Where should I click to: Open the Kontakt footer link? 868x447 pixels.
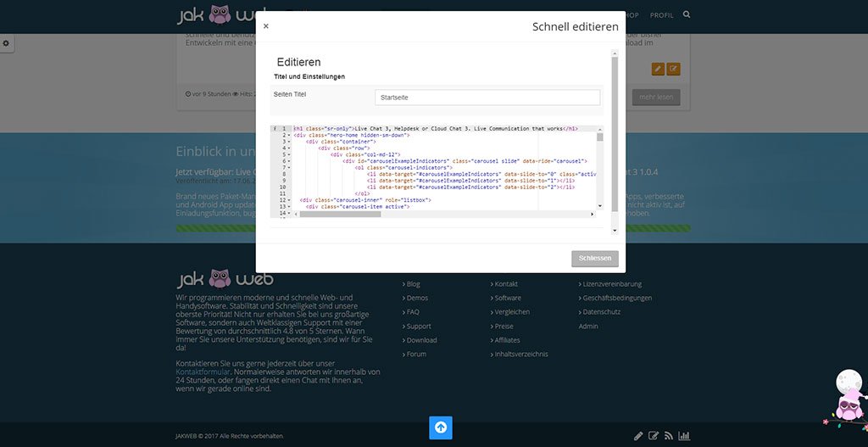506,284
